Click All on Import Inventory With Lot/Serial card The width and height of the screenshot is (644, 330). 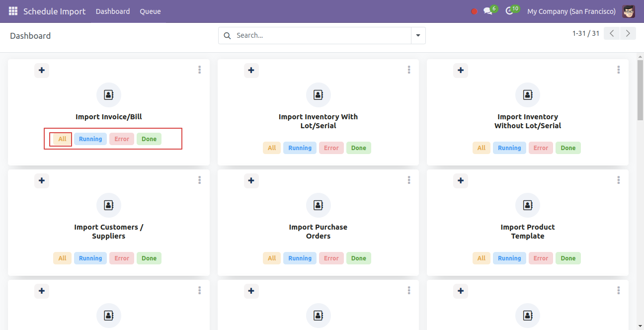[272, 148]
